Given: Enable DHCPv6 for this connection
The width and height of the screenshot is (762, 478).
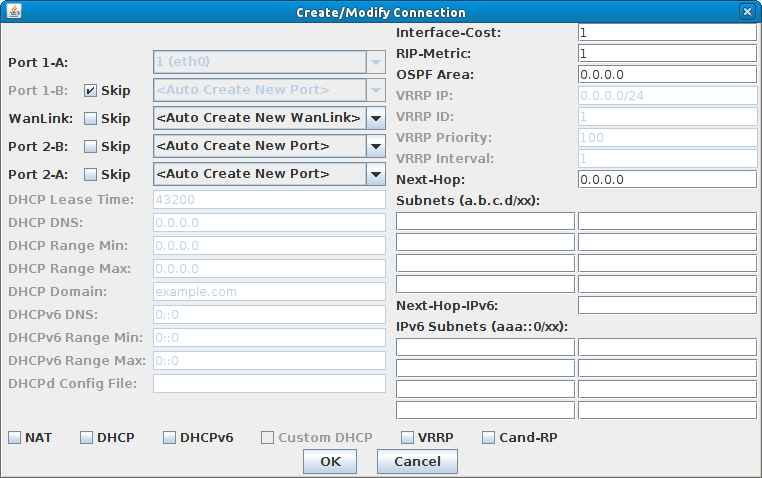Looking at the screenshot, I should tap(169, 438).
